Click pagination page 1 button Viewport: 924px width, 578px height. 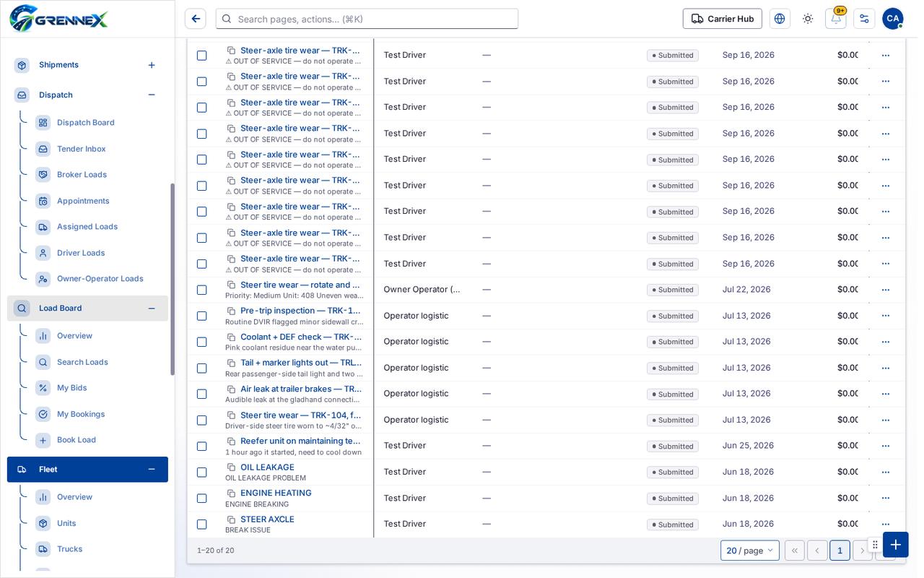[840, 551]
